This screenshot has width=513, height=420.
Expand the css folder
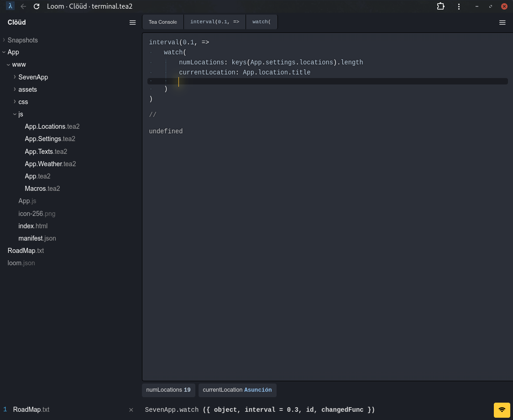tap(15, 102)
